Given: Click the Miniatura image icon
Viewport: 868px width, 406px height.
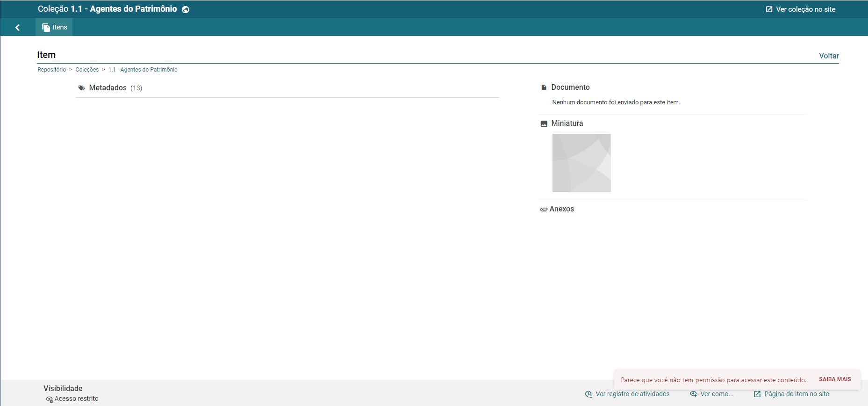Looking at the screenshot, I should pyautogui.click(x=544, y=123).
